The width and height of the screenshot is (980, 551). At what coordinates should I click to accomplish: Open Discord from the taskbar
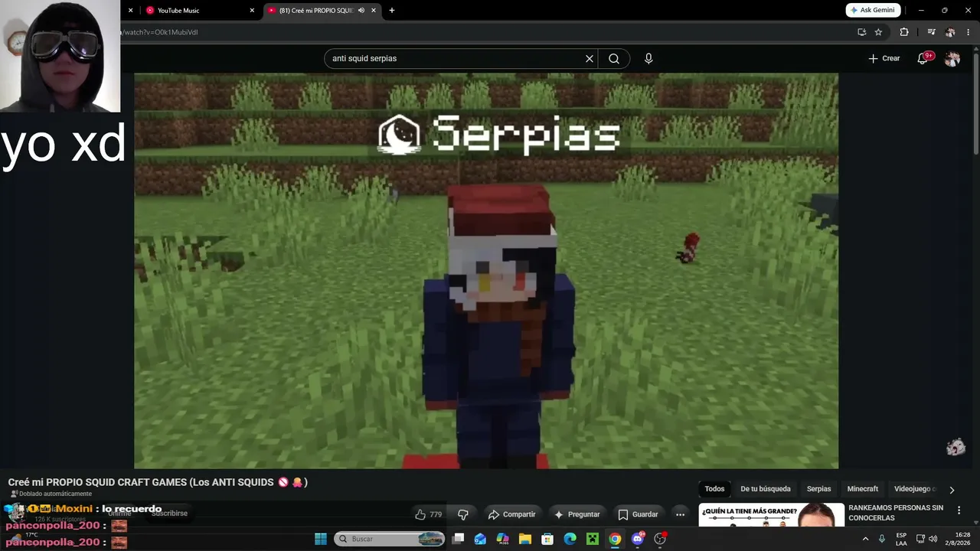pos(638,539)
